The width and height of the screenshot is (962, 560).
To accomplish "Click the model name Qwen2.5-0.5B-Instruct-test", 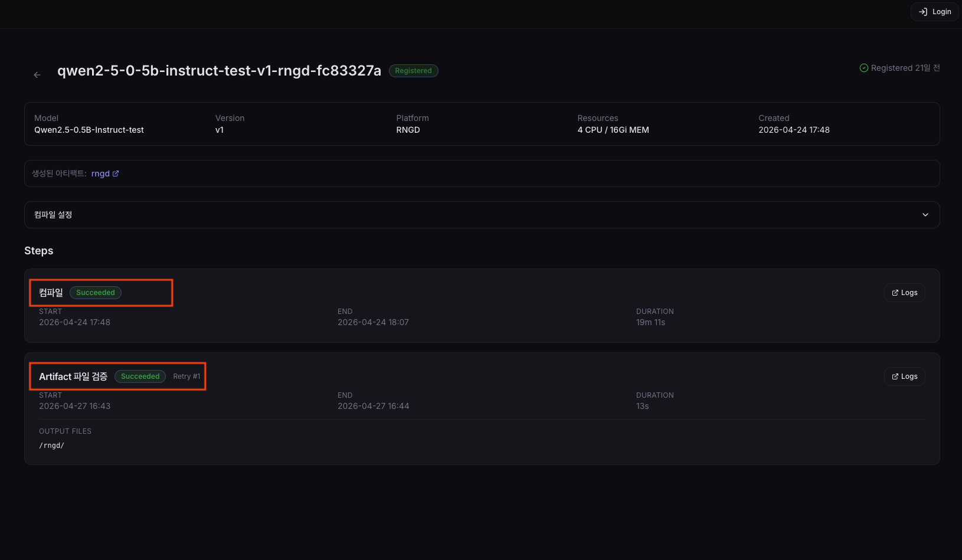I will pyautogui.click(x=89, y=130).
